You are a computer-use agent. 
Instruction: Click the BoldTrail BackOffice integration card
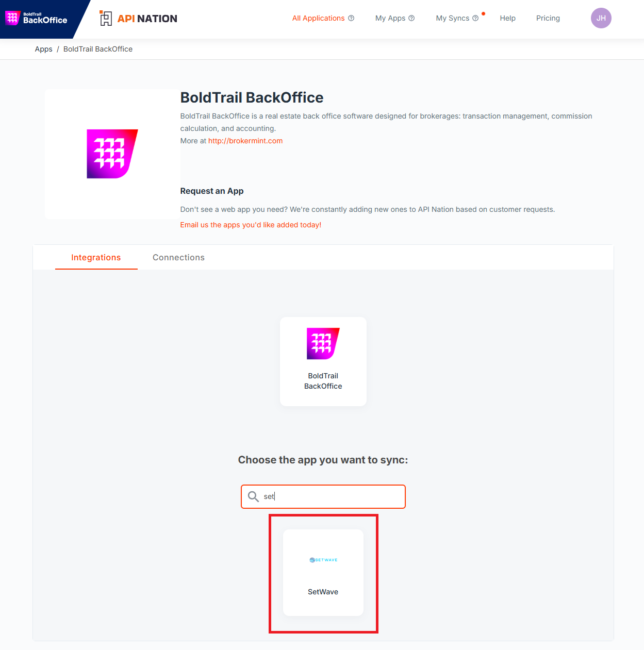[323, 361]
